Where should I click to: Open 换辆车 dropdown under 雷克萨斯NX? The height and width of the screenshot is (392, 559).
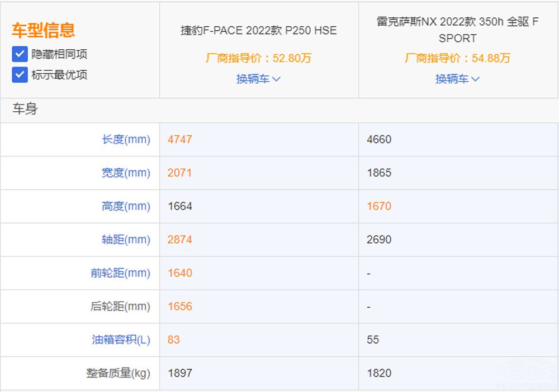[457, 79]
